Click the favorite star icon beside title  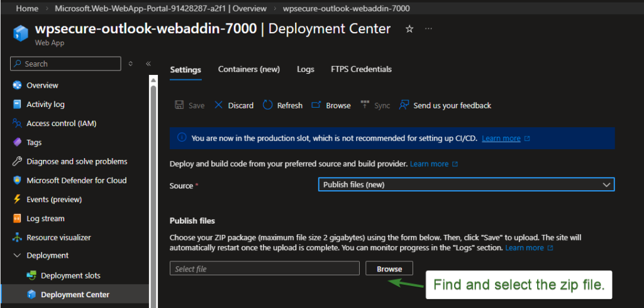(409, 29)
